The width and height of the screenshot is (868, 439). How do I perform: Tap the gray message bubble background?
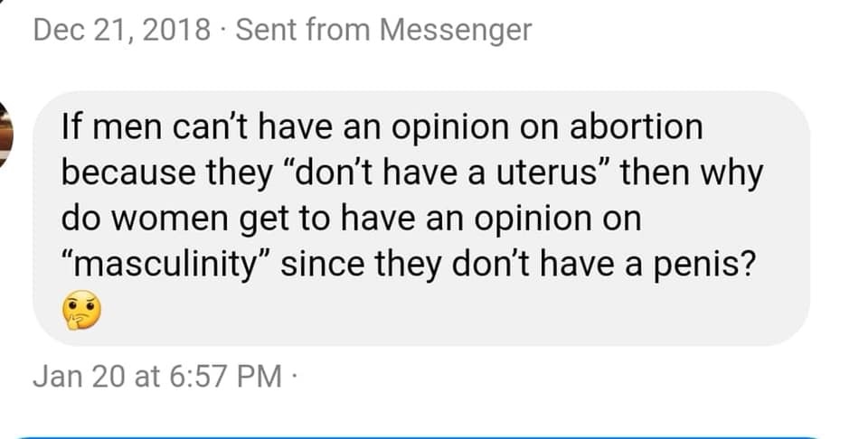coord(421,219)
